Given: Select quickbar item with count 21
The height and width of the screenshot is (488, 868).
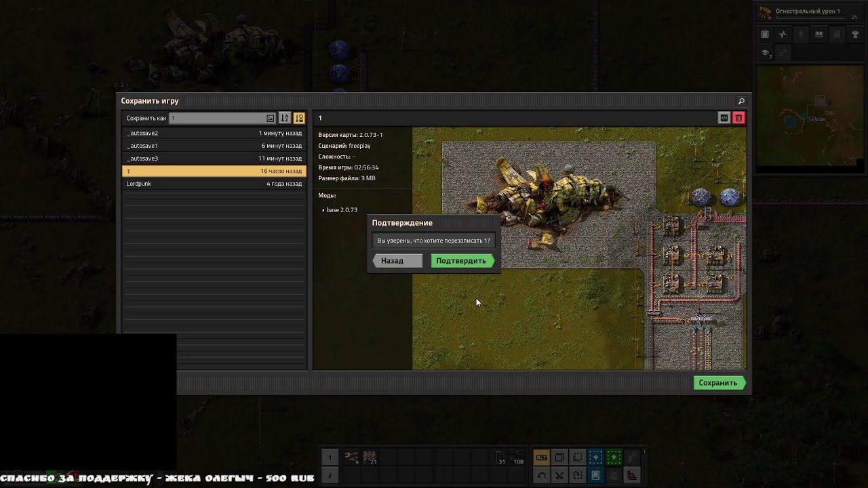Looking at the screenshot, I should point(370,457).
